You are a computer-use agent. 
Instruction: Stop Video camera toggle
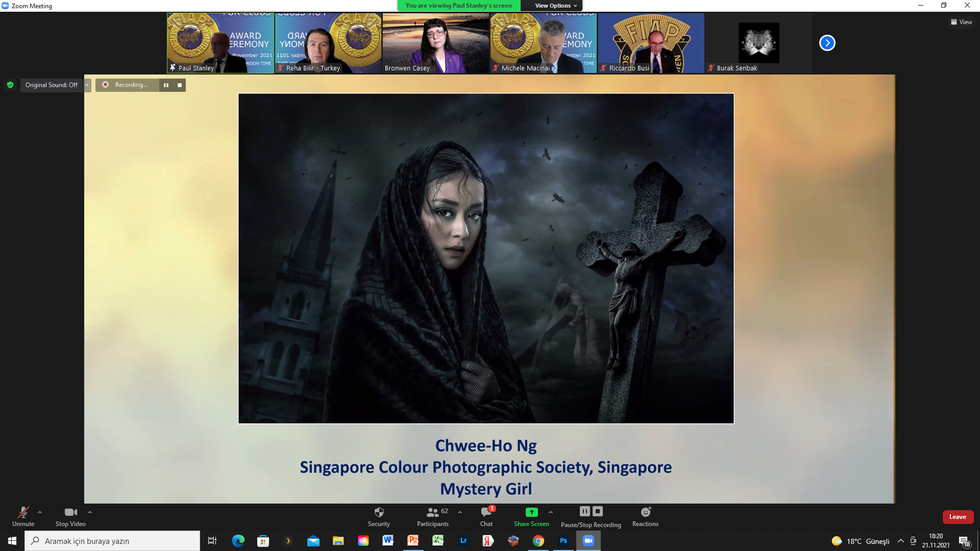[71, 516]
